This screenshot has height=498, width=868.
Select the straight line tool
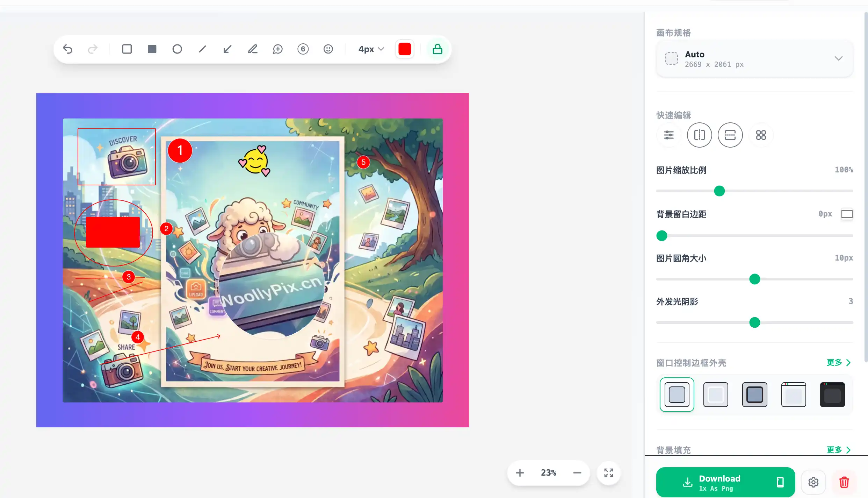coord(202,49)
